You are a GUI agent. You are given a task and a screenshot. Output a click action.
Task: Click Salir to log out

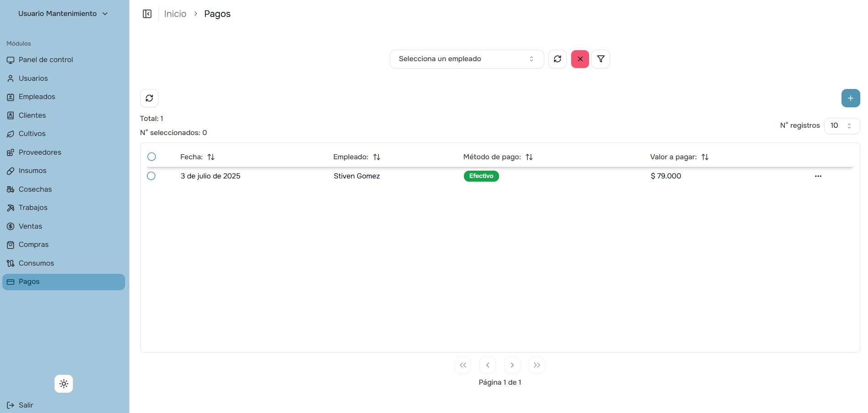tap(26, 405)
